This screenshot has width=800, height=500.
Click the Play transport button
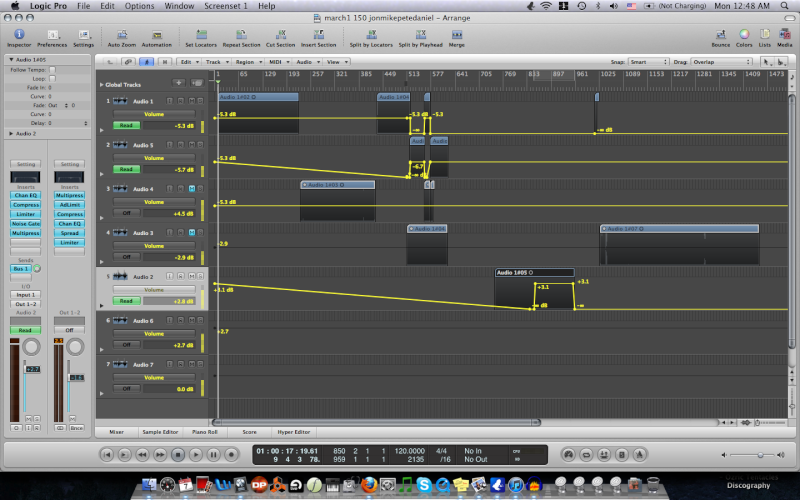point(195,454)
